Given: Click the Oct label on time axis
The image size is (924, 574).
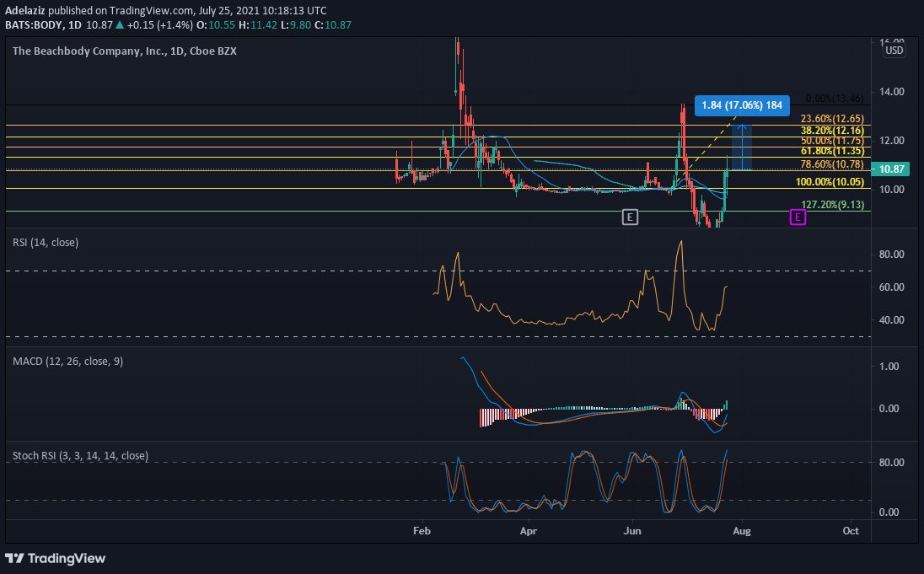Looking at the screenshot, I should click(x=851, y=531).
